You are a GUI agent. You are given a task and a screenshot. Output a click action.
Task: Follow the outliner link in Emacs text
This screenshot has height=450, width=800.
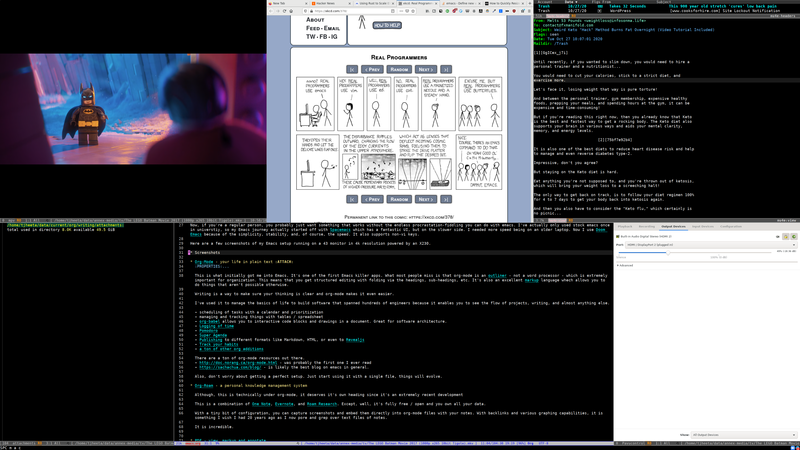click(497, 276)
